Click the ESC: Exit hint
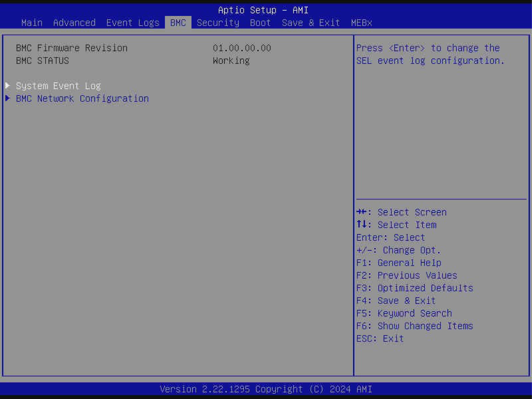The image size is (532, 399). [x=380, y=339]
